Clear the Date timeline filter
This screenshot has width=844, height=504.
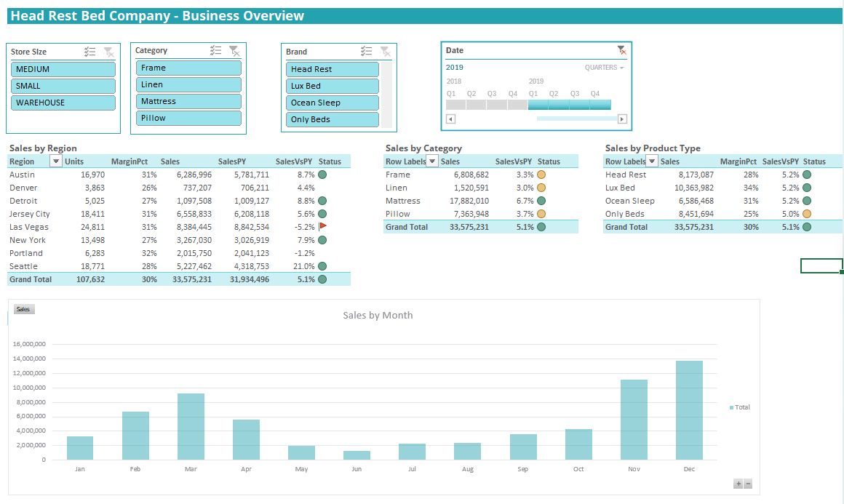[621, 50]
